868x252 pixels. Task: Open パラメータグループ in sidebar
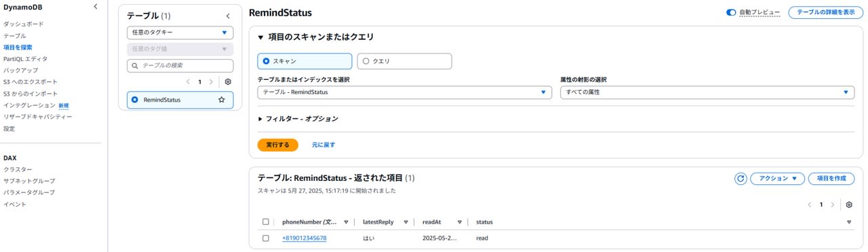point(29,192)
